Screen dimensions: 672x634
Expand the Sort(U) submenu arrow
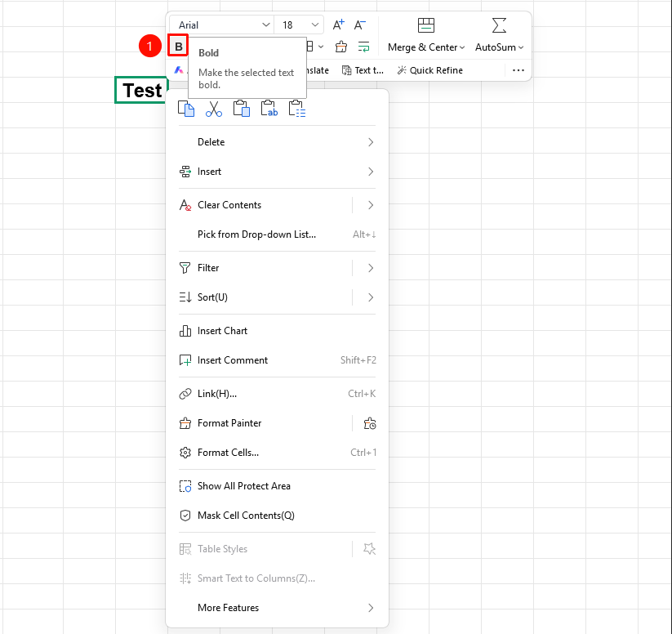tap(371, 297)
